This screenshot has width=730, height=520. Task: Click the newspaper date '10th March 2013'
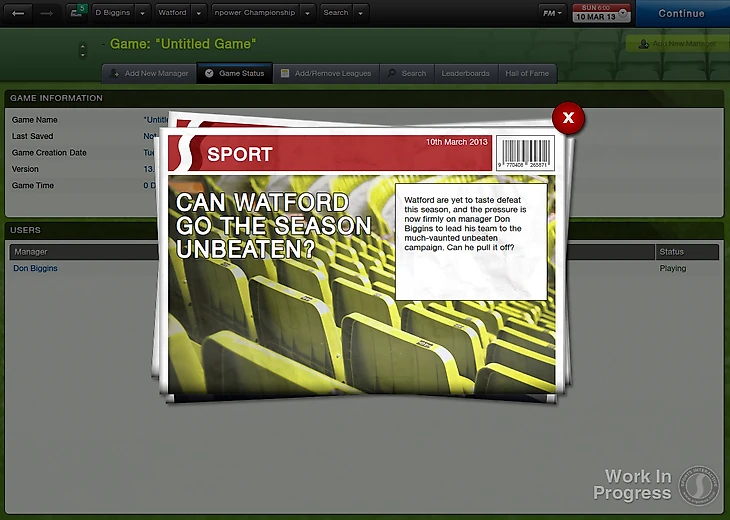pos(457,142)
